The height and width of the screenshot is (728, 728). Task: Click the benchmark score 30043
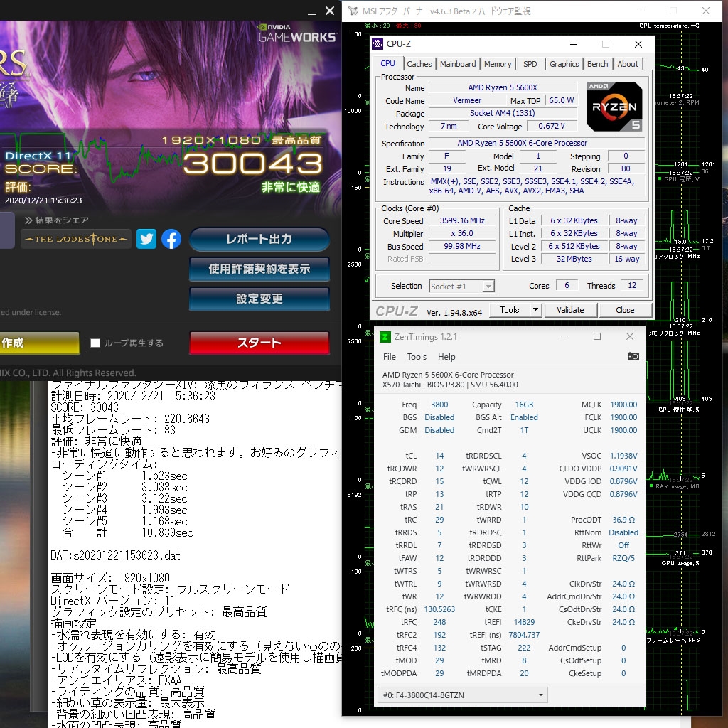click(252, 164)
